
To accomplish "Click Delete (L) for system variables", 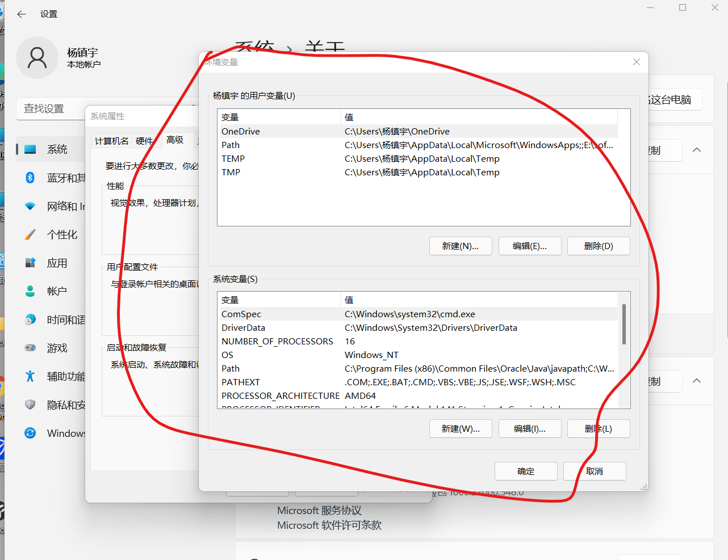I will 599,429.
